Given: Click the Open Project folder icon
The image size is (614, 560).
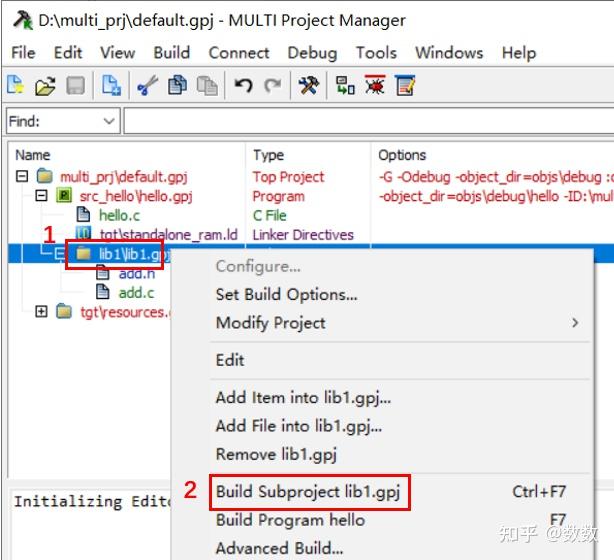Looking at the screenshot, I should point(45,86).
